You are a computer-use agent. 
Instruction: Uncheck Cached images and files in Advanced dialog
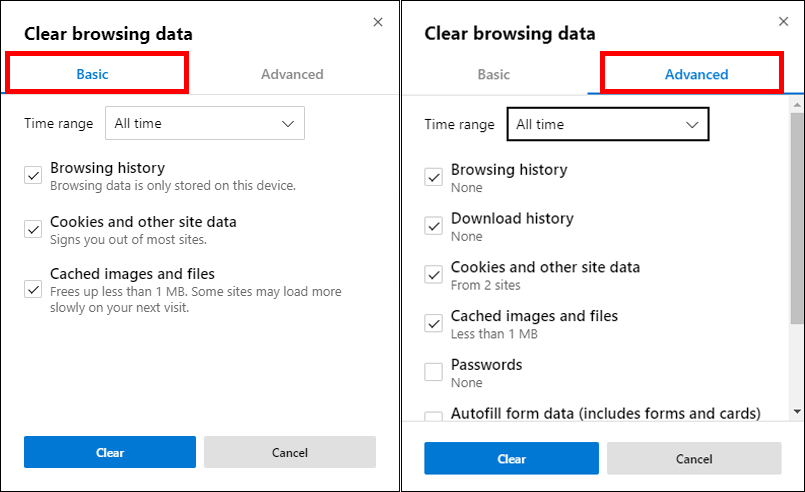point(433,324)
